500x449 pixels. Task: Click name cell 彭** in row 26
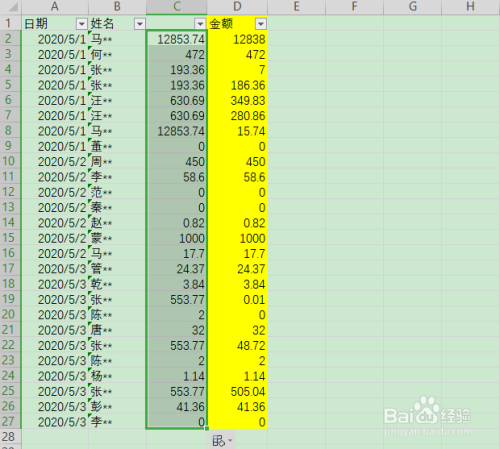click(x=117, y=407)
